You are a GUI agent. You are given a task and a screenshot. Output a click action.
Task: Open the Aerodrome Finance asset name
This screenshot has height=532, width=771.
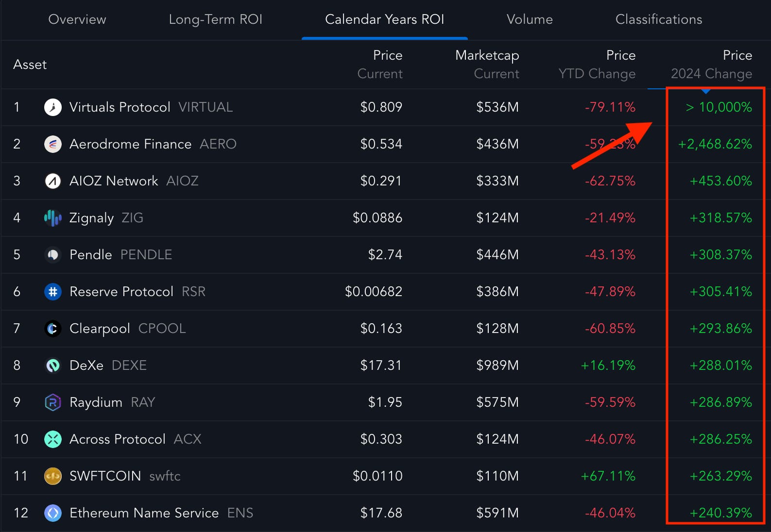click(131, 144)
